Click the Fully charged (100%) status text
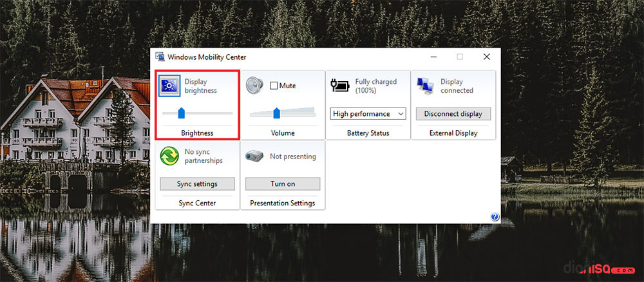Image resolution: width=644 pixels, height=282 pixels. (x=375, y=86)
